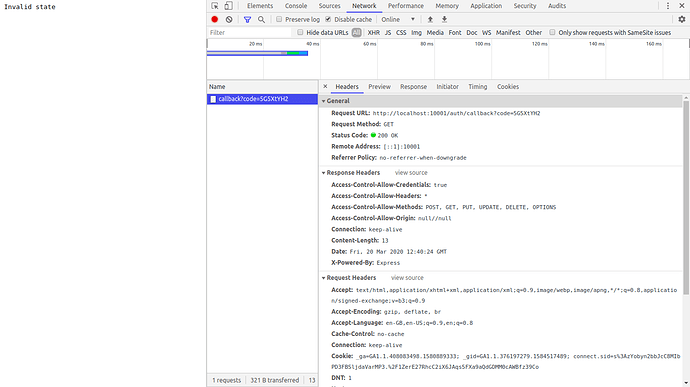Select the 200 OK status code text
Viewport: 690px width, 387px height.
[x=388, y=136]
